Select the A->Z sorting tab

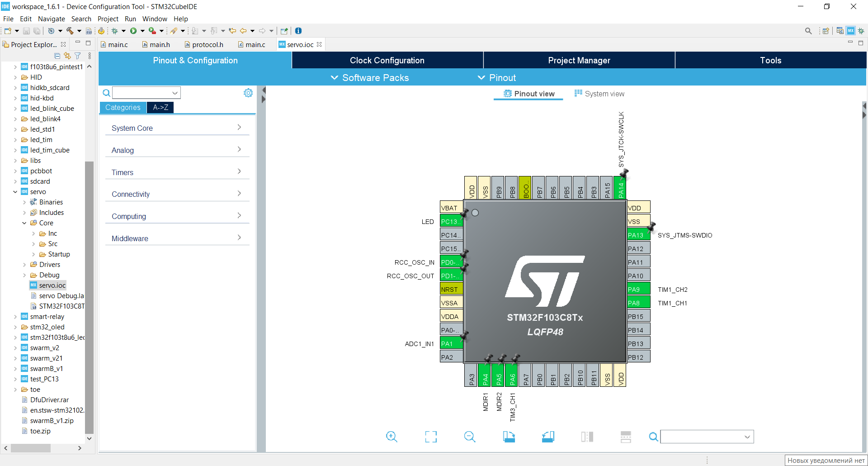coord(160,107)
